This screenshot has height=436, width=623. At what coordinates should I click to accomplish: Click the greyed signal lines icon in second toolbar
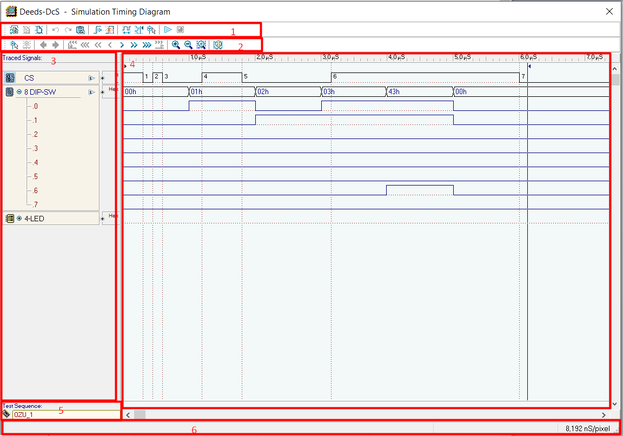(x=27, y=45)
